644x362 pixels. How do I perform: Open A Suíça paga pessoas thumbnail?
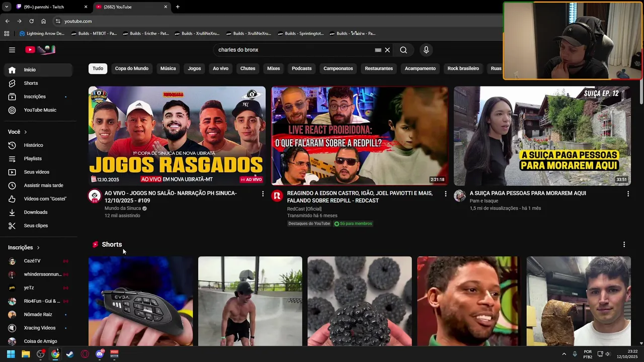point(542,136)
